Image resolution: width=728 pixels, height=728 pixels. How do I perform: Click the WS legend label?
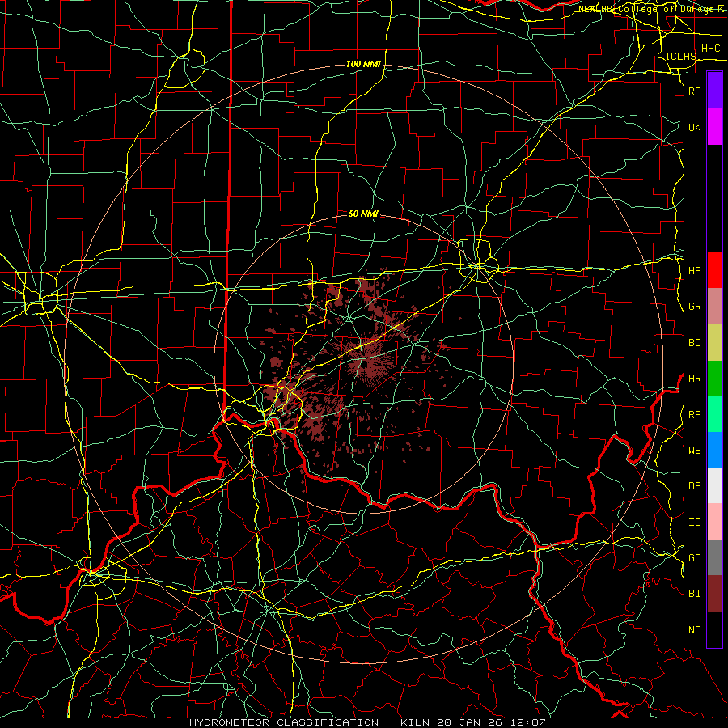(694, 451)
